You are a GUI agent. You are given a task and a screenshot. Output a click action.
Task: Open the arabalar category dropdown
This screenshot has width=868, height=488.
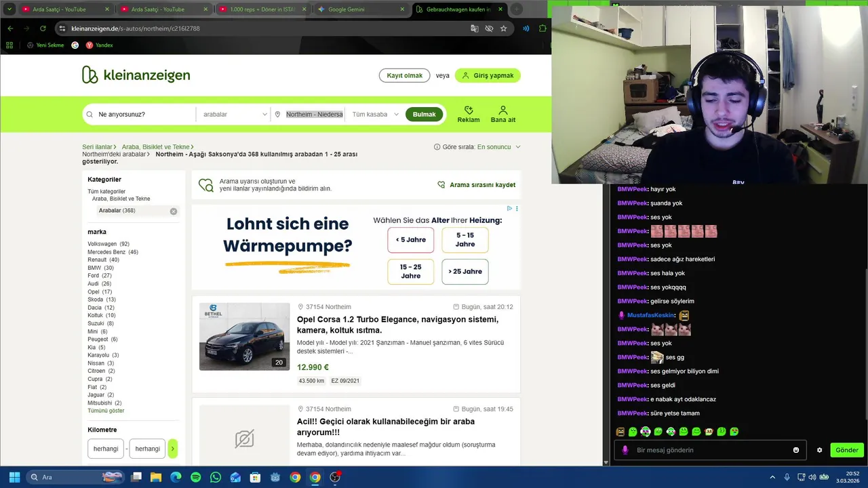(x=235, y=115)
